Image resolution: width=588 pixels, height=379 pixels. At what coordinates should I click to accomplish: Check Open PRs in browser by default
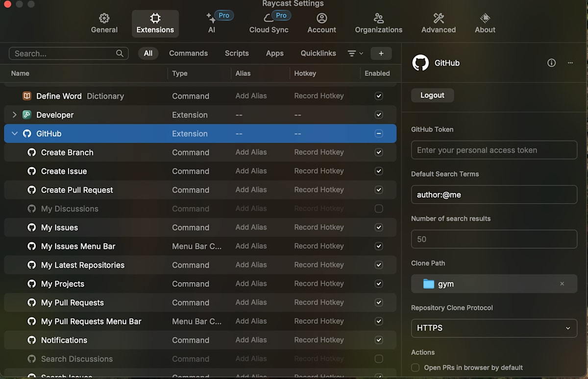pos(415,367)
